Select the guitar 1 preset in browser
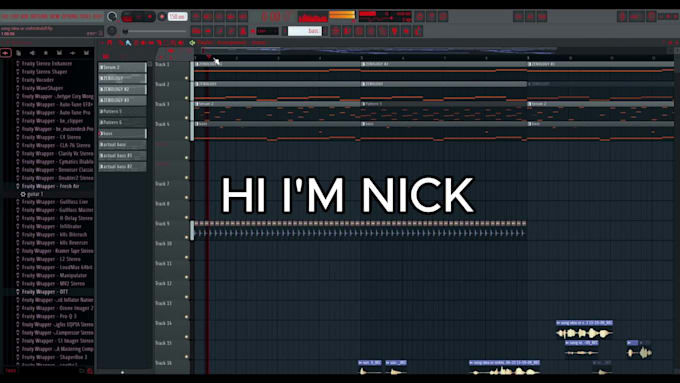The width and height of the screenshot is (680, 383). (35, 194)
